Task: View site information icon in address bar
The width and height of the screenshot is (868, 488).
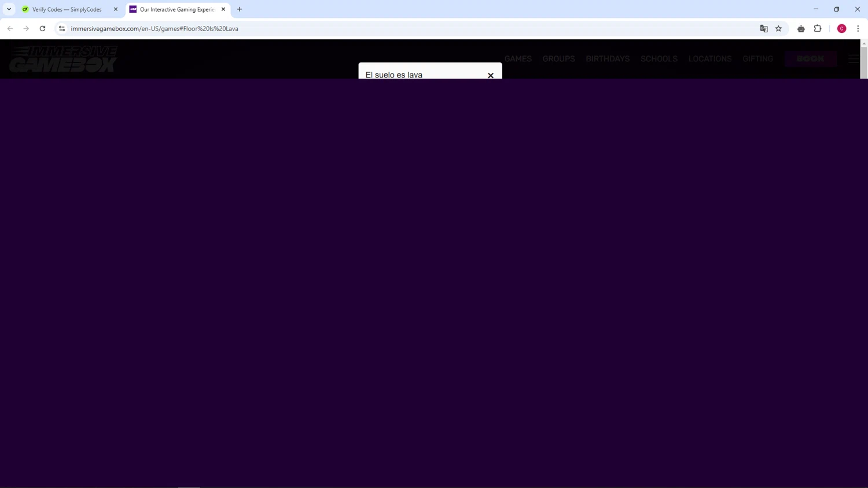Action: 62,28
